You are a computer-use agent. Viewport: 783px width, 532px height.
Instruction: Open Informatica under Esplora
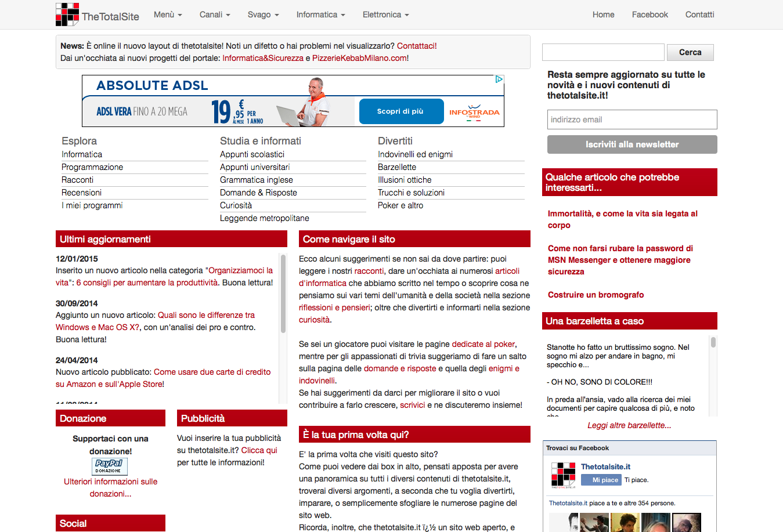tap(82, 154)
